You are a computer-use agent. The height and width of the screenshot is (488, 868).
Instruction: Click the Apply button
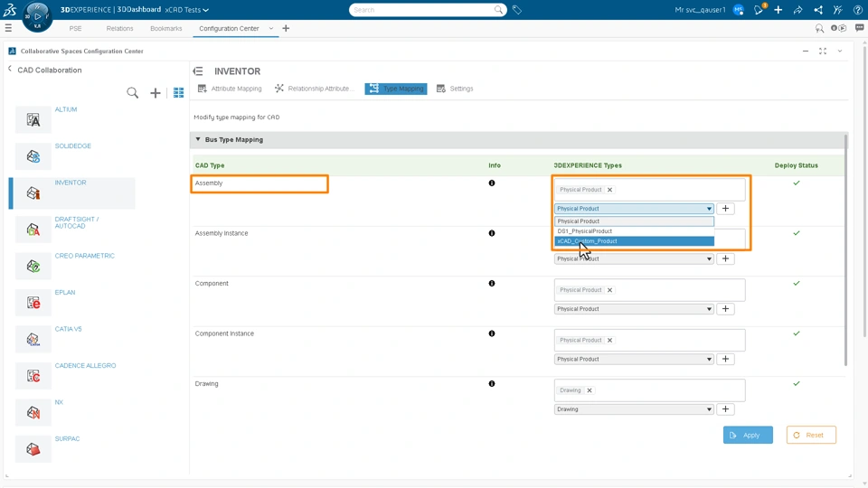coord(748,436)
